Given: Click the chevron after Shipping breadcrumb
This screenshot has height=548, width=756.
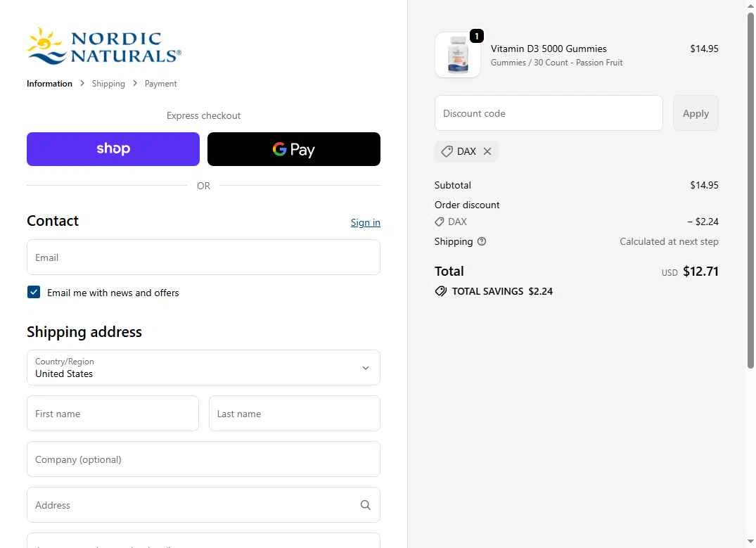Looking at the screenshot, I should coord(135,84).
